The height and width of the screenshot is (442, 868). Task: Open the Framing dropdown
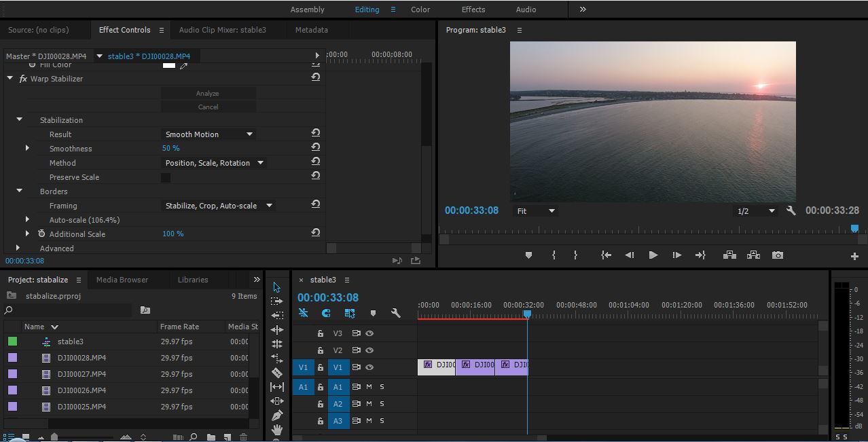click(219, 206)
